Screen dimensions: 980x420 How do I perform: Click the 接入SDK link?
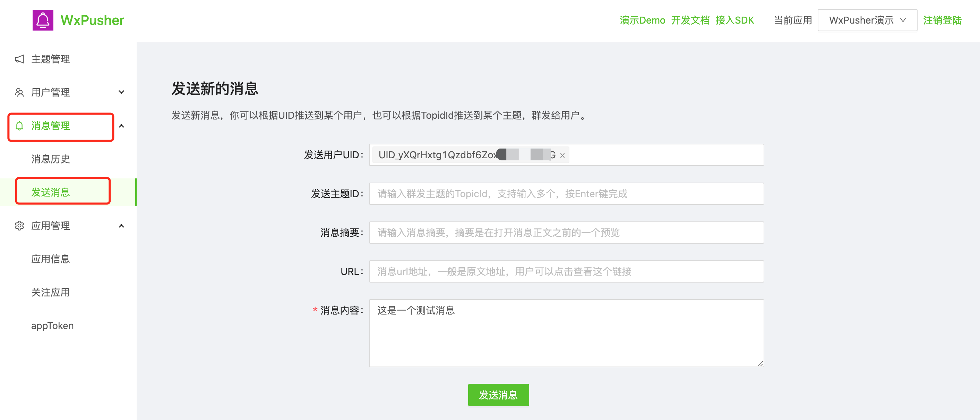point(735,20)
